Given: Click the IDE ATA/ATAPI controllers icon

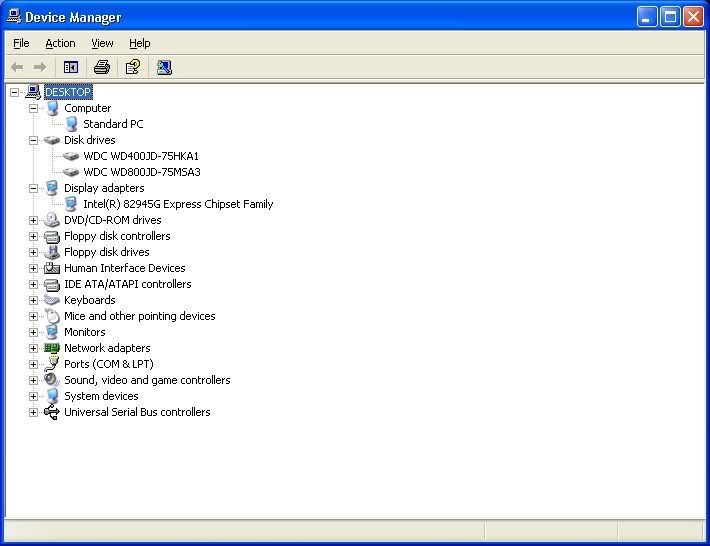Looking at the screenshot, I should pyautogui.click(x=52, y=284).
